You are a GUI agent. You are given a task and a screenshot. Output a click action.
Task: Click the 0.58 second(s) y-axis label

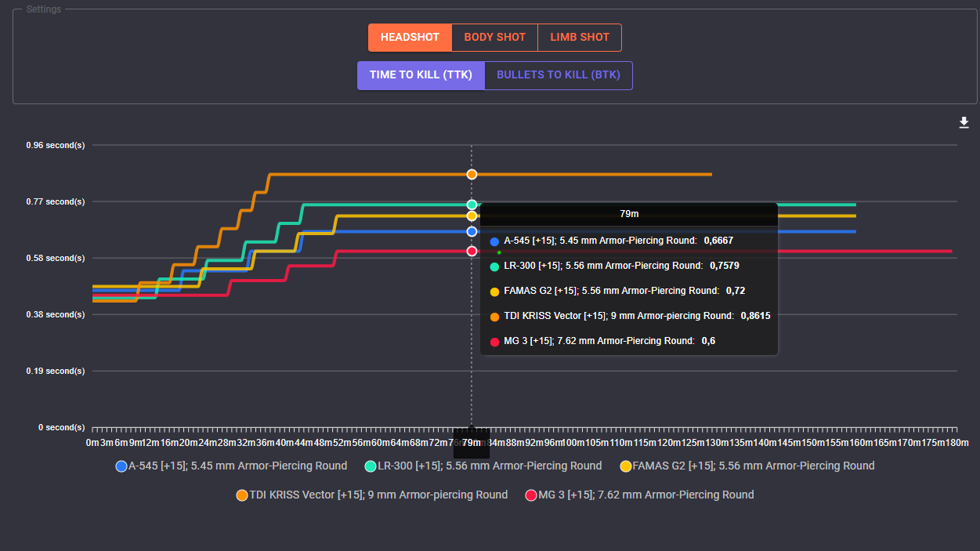pyautogui.click(x=56, y=258)
